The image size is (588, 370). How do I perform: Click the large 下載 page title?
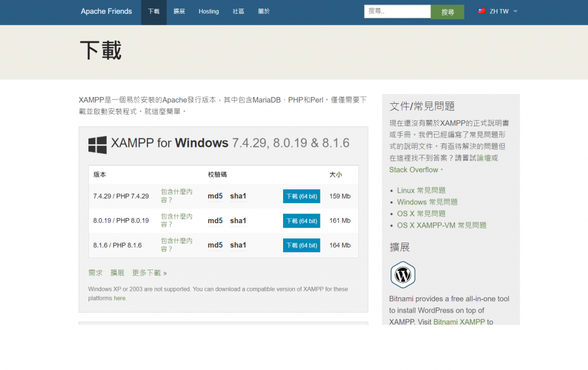(101, 50)
